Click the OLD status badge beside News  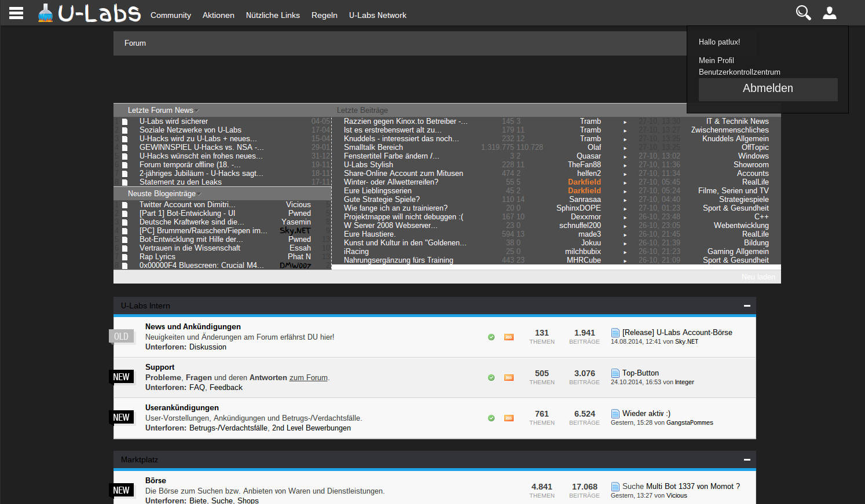[x=121, y=337]
